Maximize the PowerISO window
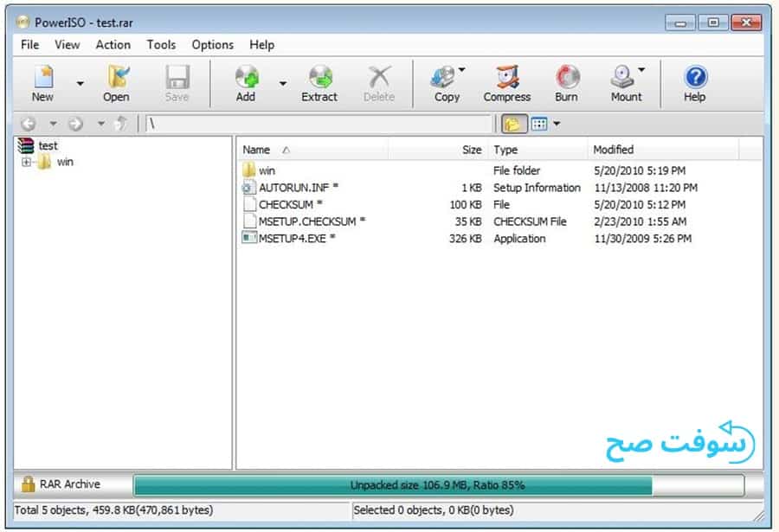779x532 pixels. [713, 22]
